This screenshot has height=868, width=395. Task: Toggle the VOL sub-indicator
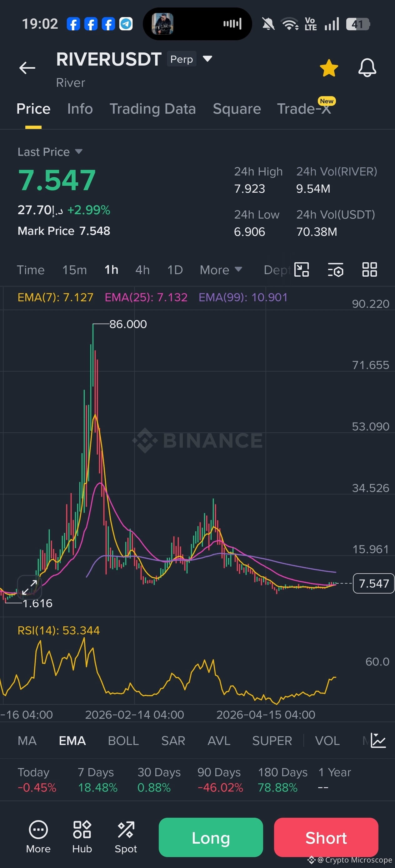tap(327, 741)
